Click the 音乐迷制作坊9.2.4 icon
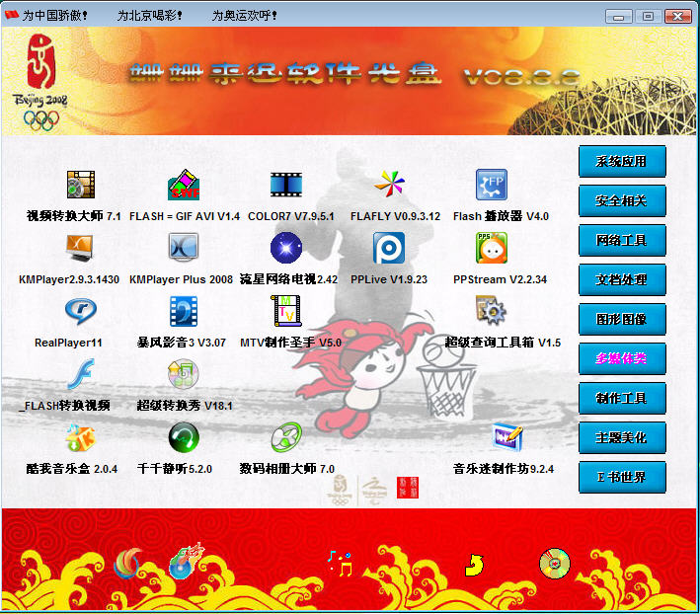 coord(506,437)
